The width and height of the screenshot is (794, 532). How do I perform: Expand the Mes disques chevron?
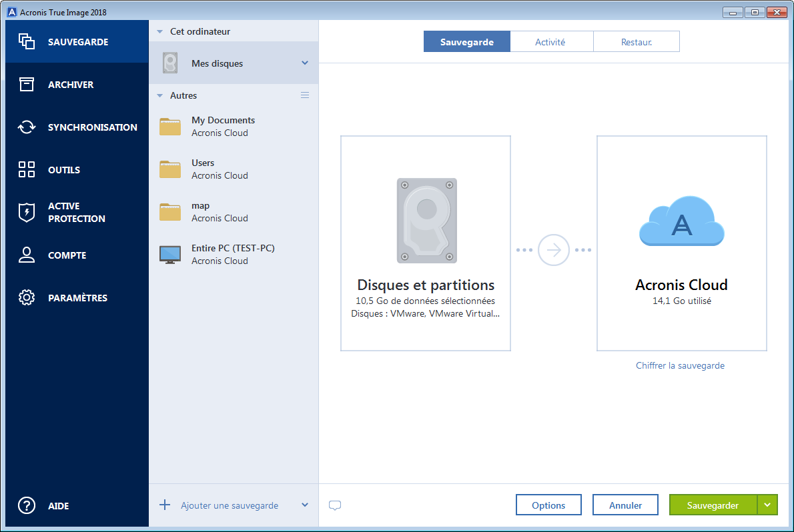[x=306, y=63]
